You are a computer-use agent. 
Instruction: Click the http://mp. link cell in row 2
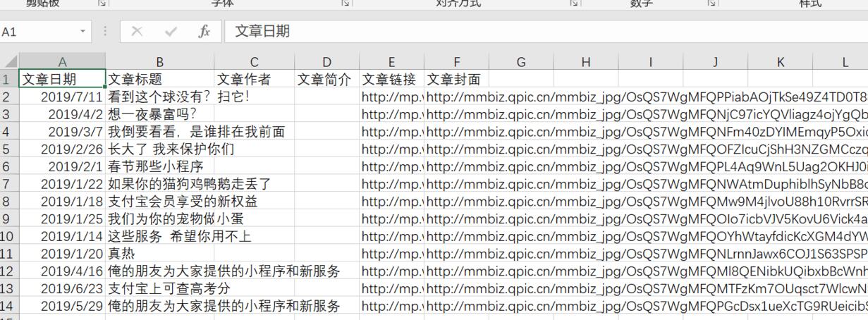pyautogui.click(x=391, y=97)
